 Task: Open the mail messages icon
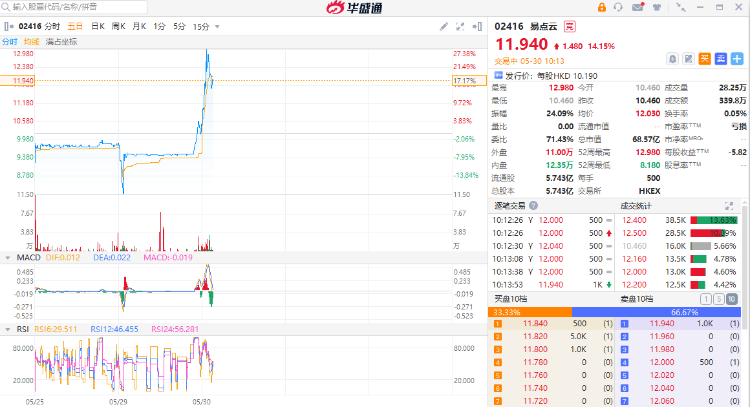tap(638, 7)
